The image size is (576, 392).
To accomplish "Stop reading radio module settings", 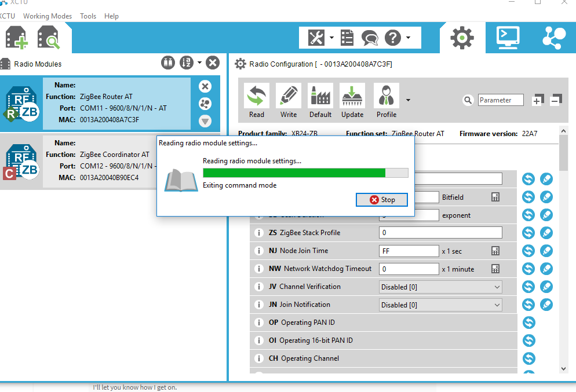I will click(x=382, y=200).
